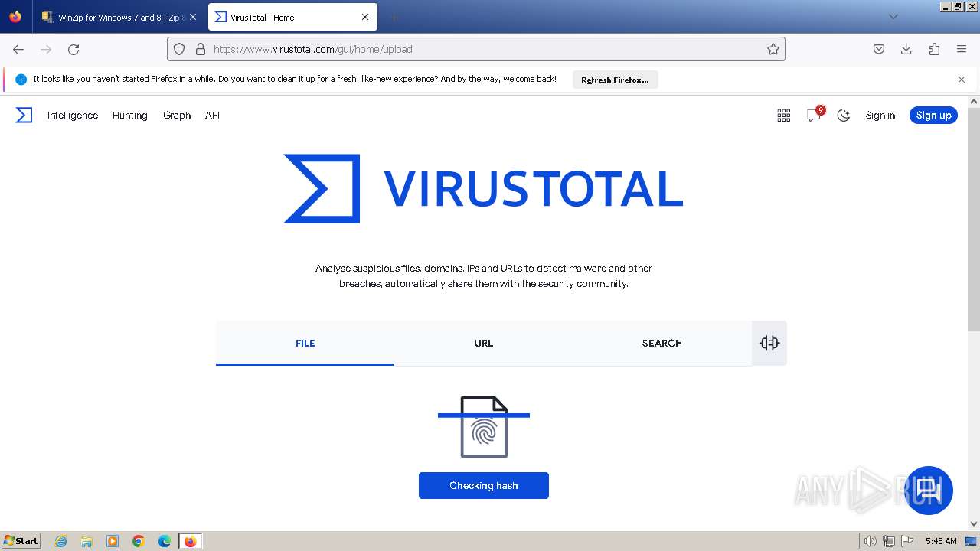Click the Refresh Firefox… button
The width and height of the screenshot is (980, 551).
coord(615,80)
